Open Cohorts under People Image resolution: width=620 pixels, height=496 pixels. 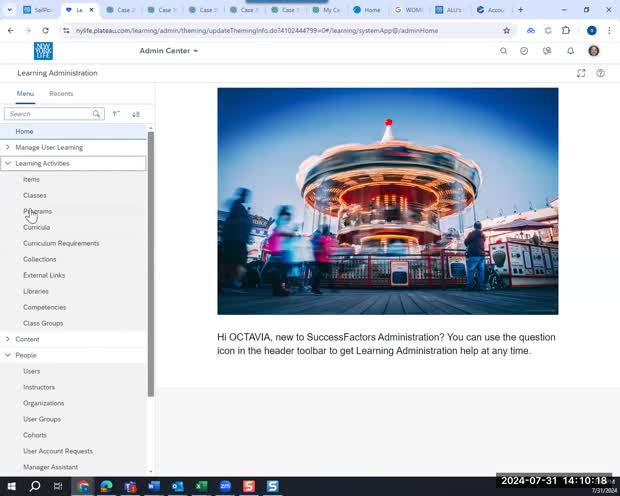35,435
